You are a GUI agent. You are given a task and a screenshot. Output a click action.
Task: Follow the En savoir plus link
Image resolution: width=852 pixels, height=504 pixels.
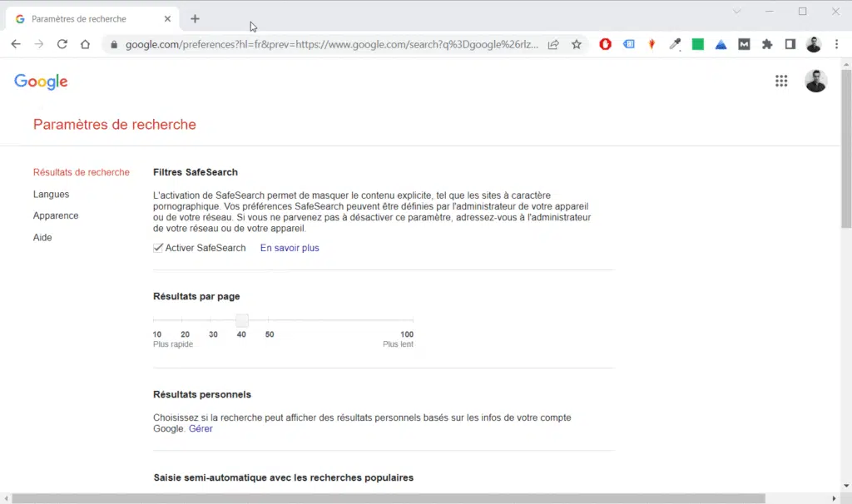click(x=290, y=248)
